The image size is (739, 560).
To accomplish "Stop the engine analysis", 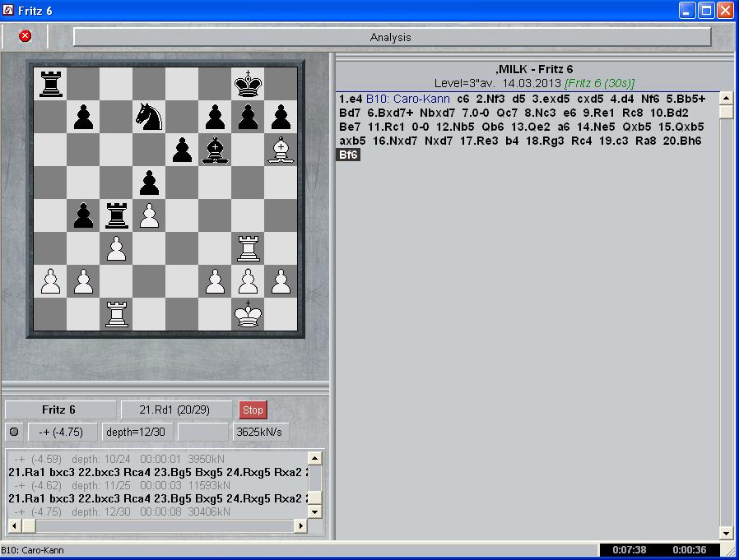I will coord(253,410).
